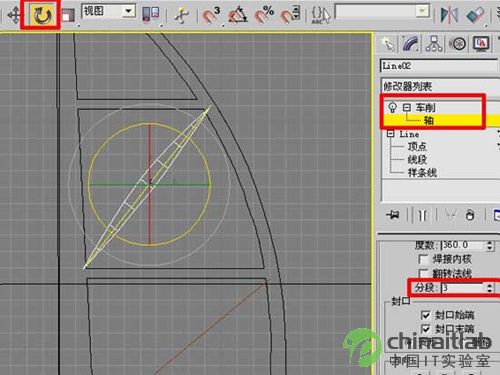Adjust the 分段 spinner arrows
The width and height of the screenshot is (500, 375).
489,288
